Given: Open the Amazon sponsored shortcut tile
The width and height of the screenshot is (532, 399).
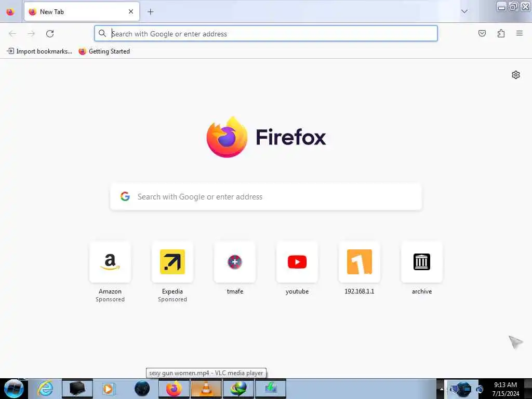Looking at the screenshot, I should [110, 262].
